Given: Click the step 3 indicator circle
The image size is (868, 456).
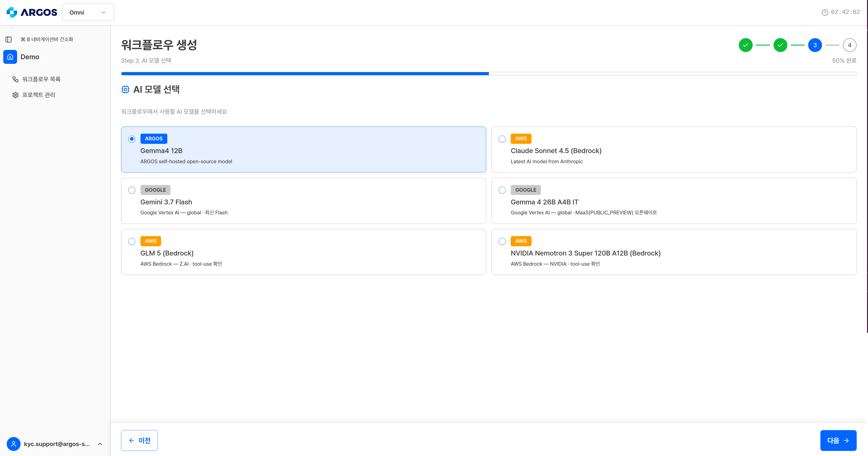Looking at the screenshot, I should point(815,45).
